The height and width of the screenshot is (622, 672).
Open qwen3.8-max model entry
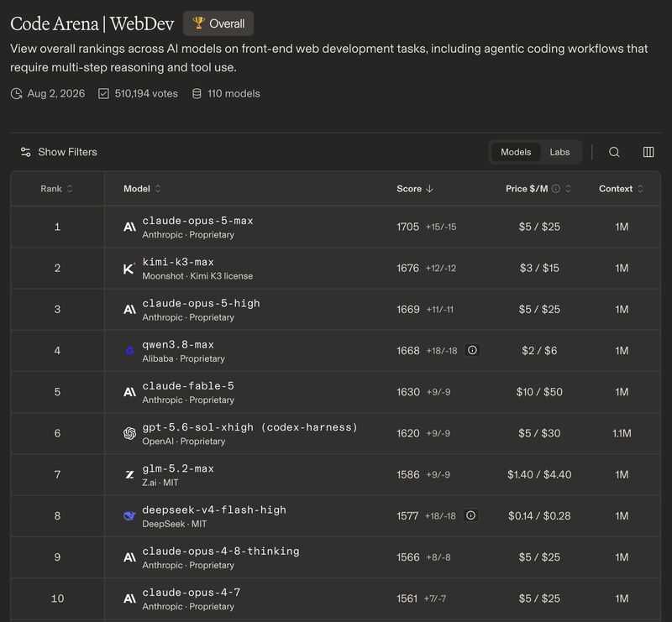tap(178, 344)
